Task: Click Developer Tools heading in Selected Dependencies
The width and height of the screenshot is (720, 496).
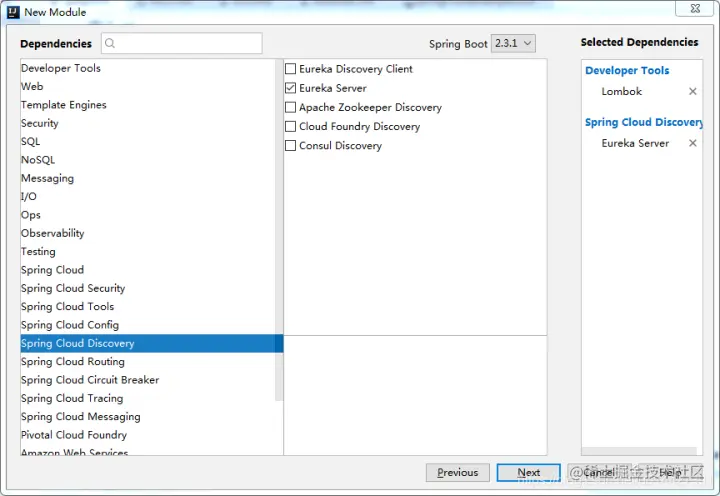Action: (627, 71)
